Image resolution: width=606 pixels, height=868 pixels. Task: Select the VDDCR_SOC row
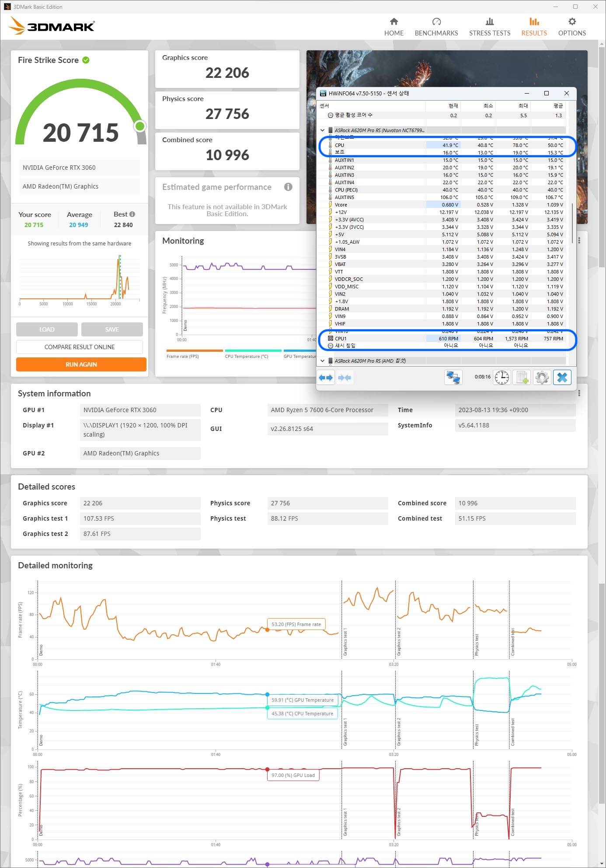pos(442,279)
